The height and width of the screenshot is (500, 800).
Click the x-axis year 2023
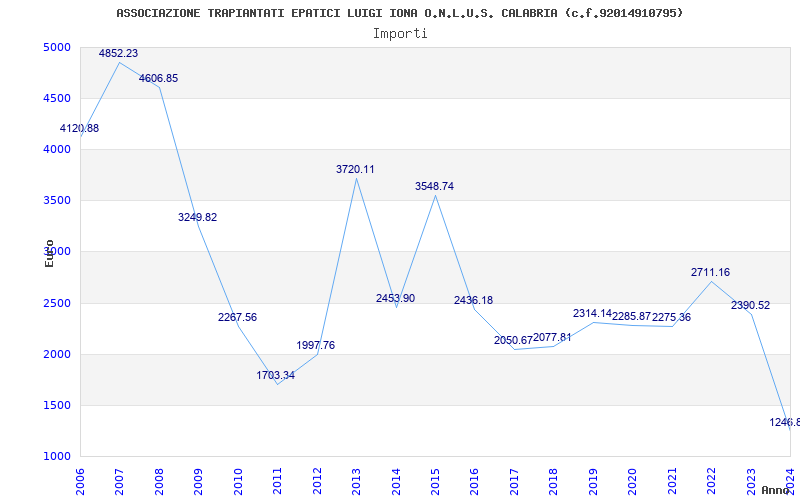(x=751, y=482)
